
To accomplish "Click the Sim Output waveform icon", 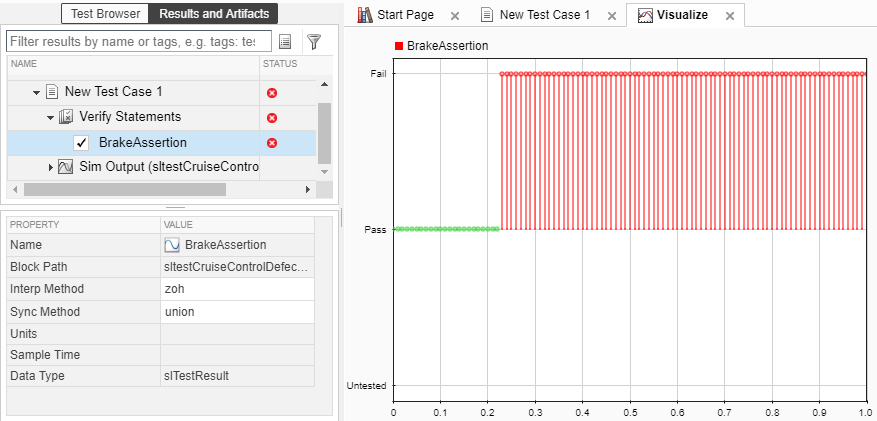I will [x=67, y=166].
